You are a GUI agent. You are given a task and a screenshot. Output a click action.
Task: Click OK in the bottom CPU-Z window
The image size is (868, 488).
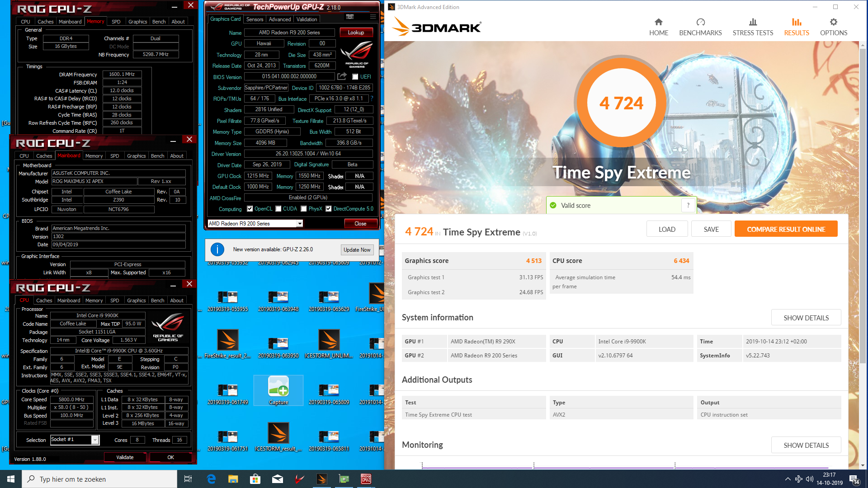click(x=170, y=457)
